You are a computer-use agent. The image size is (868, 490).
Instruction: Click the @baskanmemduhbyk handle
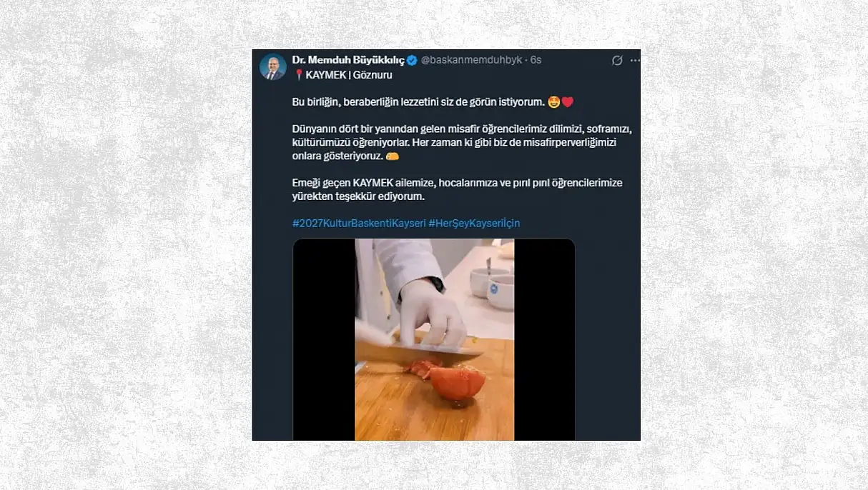pyautogui.click(x=472, y=60)
